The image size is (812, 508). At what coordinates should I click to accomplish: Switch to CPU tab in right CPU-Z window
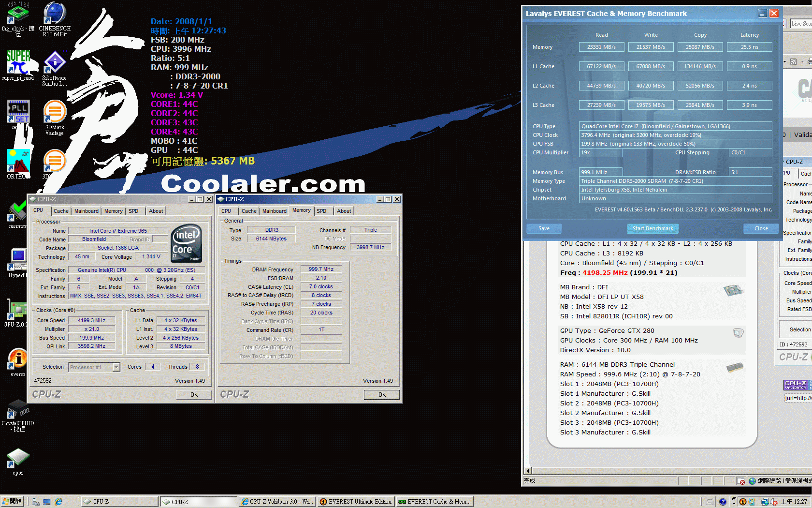[226, 211]
